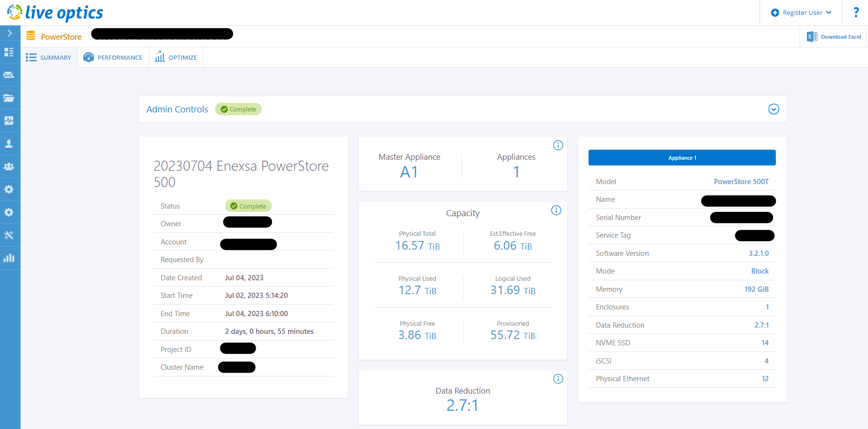Click Download Excel button

coord(834,37)
